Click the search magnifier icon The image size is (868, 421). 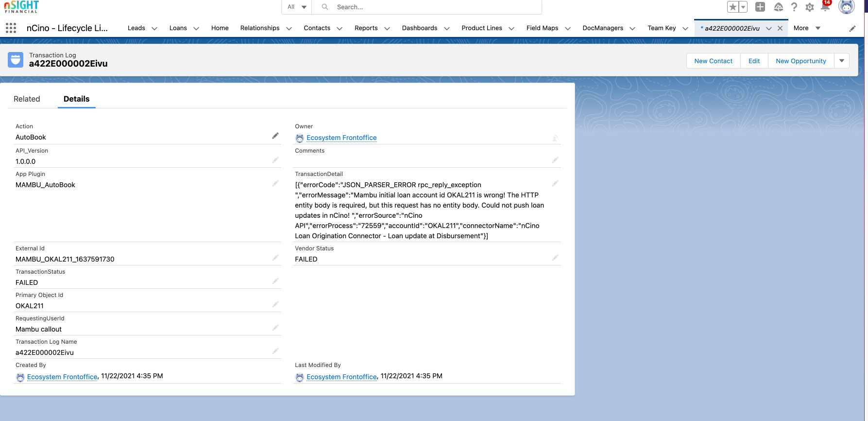tap(325, 7)
